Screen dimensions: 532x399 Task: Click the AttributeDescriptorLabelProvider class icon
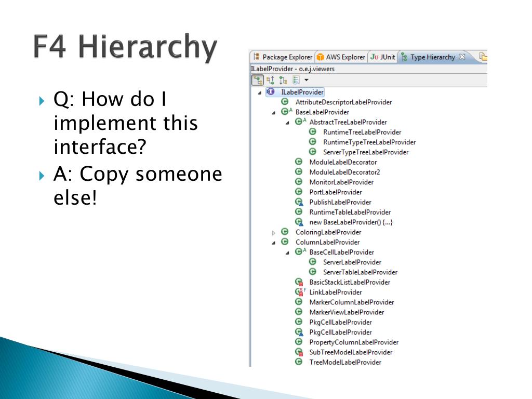(285, 102)
